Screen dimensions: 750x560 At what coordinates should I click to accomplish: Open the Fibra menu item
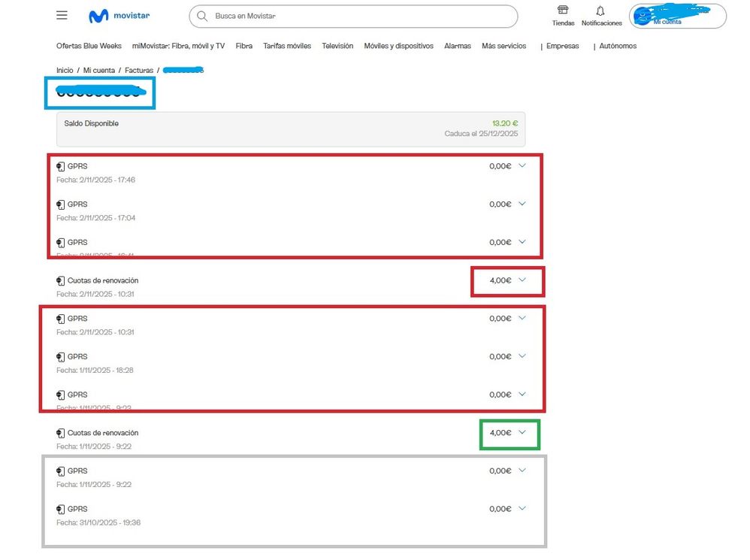(243, 46)
